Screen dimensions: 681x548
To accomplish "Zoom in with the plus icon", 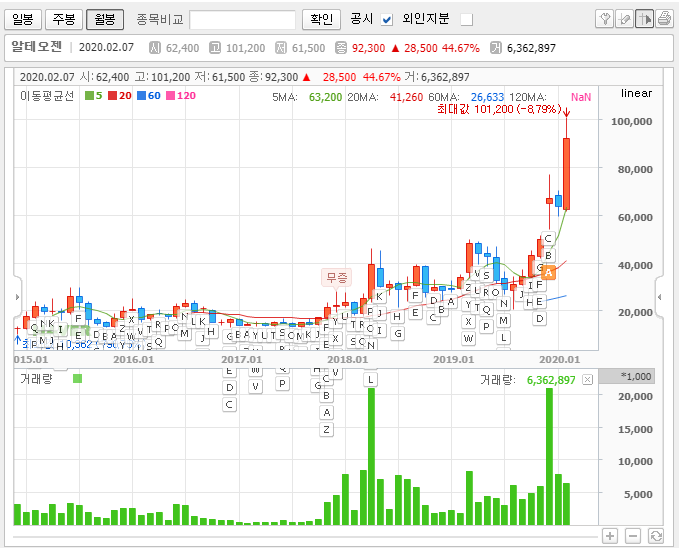I will pyautogui.click(x=610, y=536).
